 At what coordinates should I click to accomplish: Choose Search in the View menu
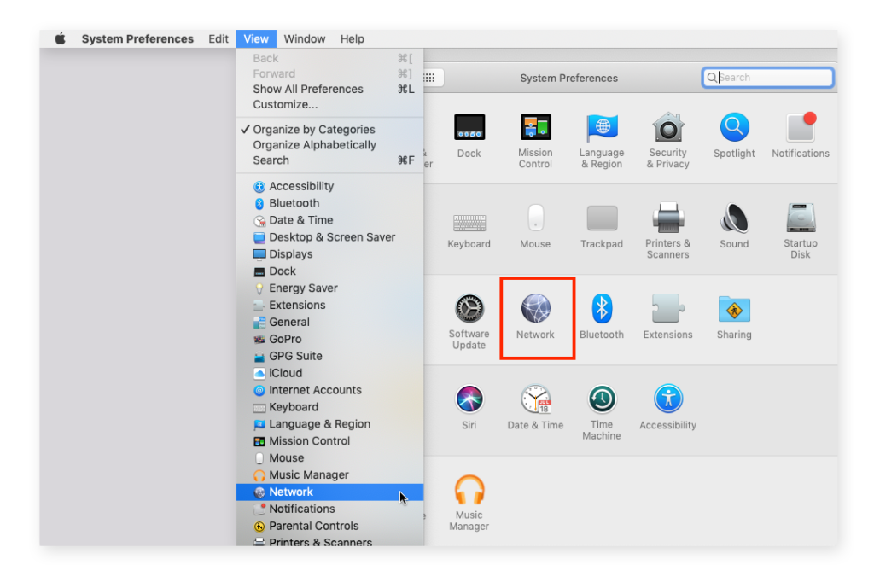coord(330,160)
